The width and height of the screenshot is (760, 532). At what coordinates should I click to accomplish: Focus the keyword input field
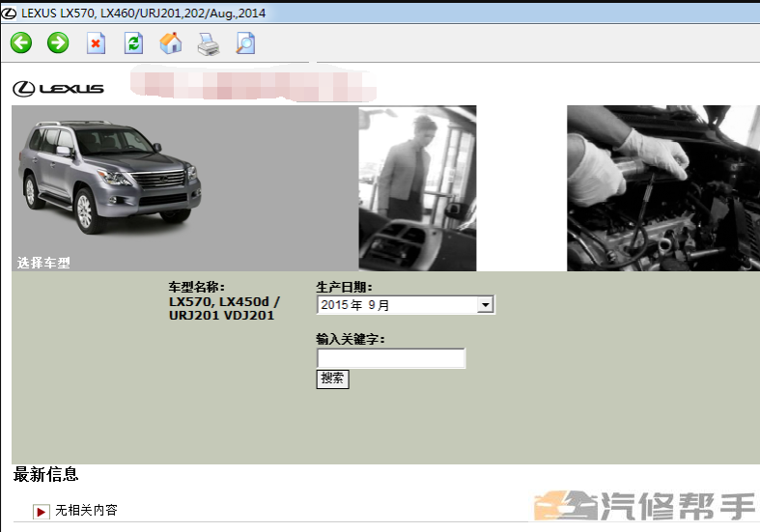pos(391,358)
